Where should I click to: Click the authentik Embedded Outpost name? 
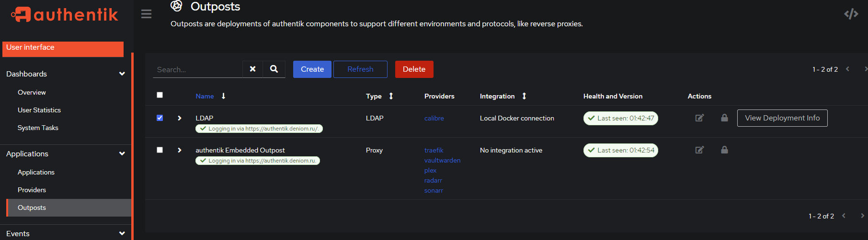click(240, 150)
